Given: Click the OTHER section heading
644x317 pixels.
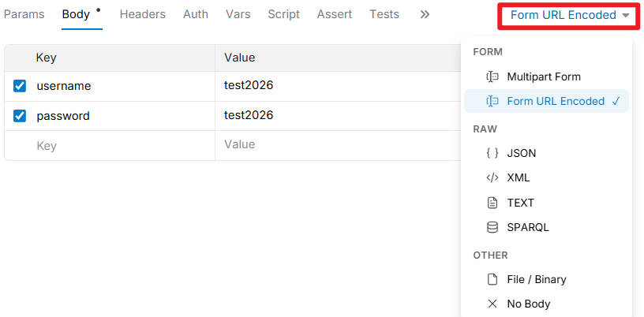Looking at the screenshot, I should pos(490,255).
